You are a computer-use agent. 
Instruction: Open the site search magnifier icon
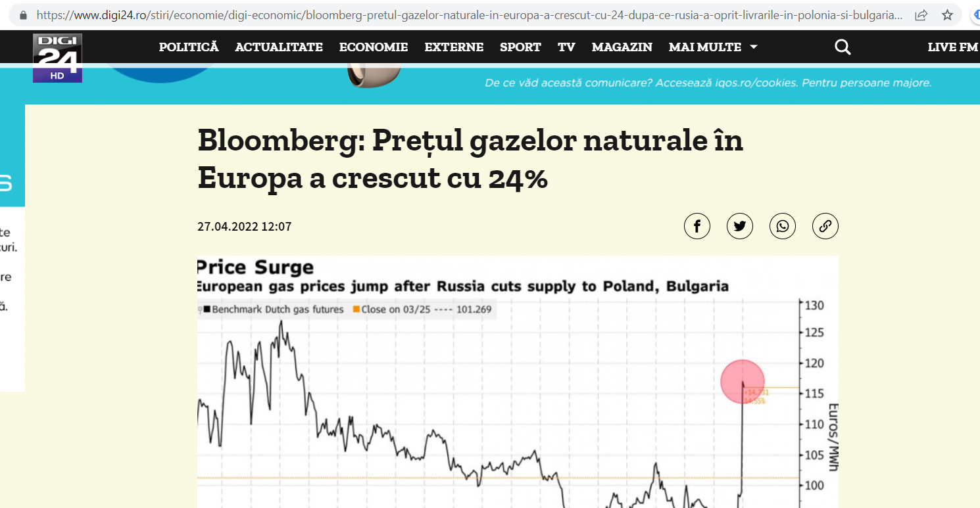pyautogui.click(x=843, y=47)
